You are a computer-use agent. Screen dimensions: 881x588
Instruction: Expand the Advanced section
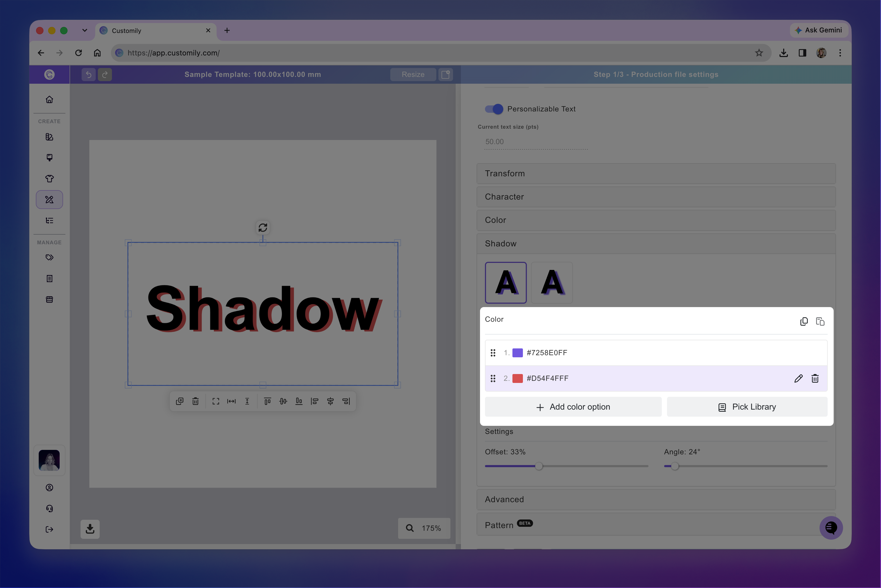(x=656, y=499)
